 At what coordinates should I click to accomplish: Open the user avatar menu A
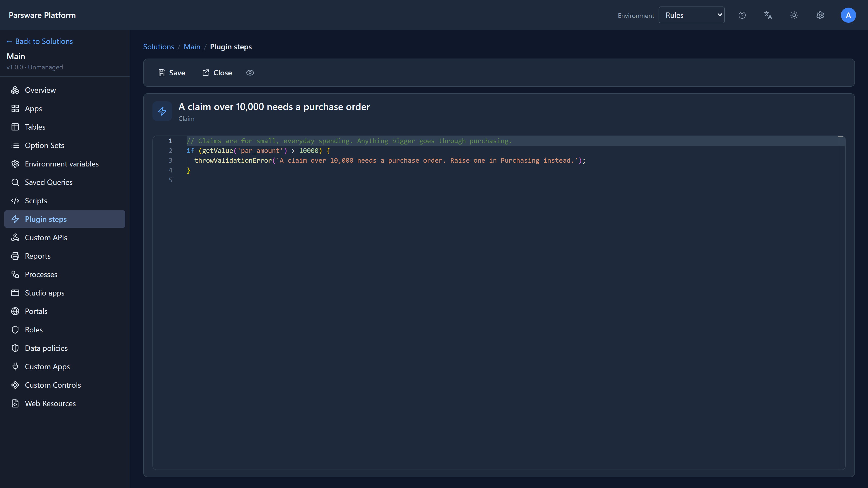[x=848, y=15]
